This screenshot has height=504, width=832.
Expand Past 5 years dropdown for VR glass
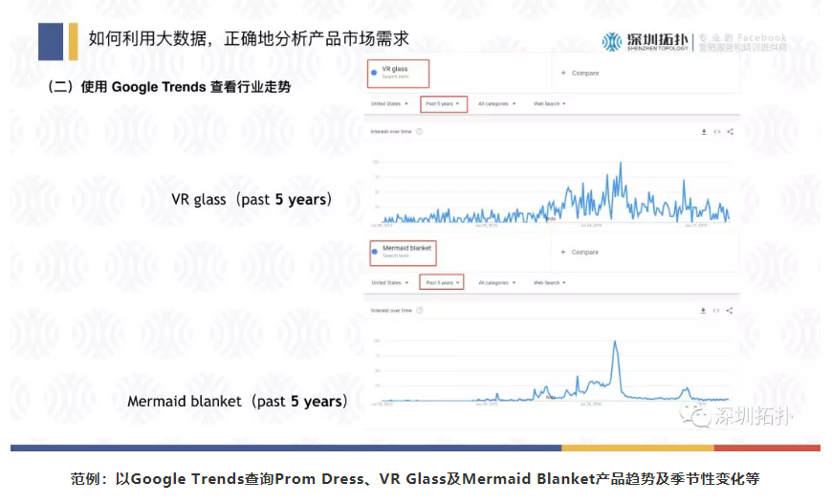coord(444,103)
